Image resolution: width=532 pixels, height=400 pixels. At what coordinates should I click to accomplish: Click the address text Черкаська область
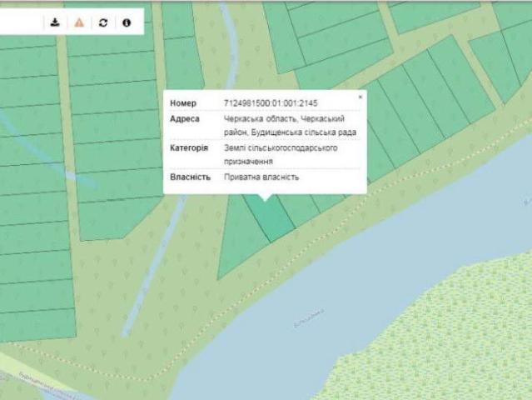click(260, 118)
